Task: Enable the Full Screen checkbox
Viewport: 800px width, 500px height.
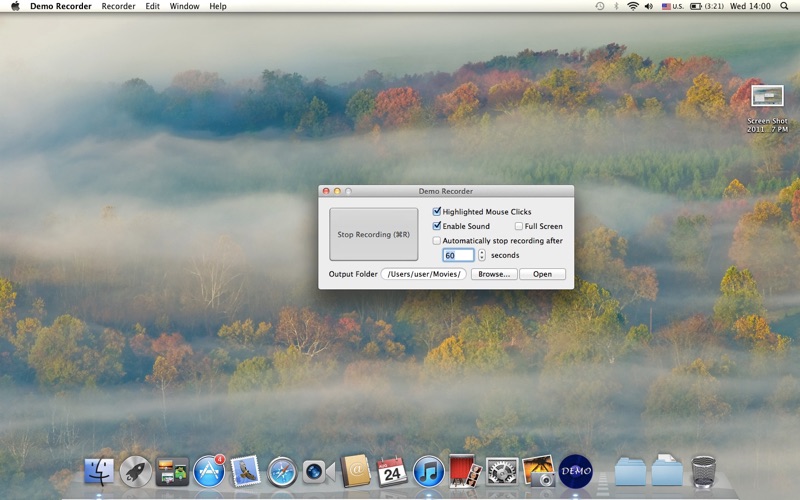Action: click(519, 226)
